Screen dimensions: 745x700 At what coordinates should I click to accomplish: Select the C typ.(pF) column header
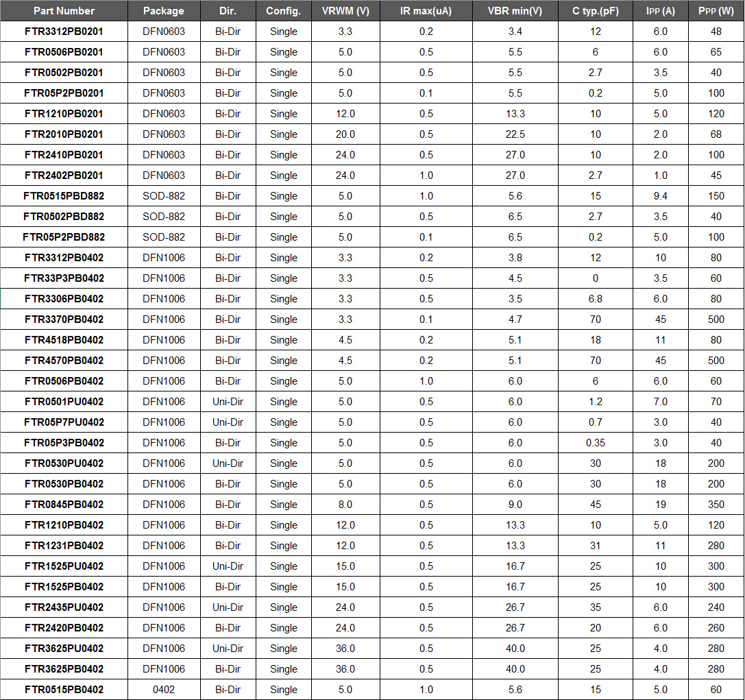[x=595, y=11]
